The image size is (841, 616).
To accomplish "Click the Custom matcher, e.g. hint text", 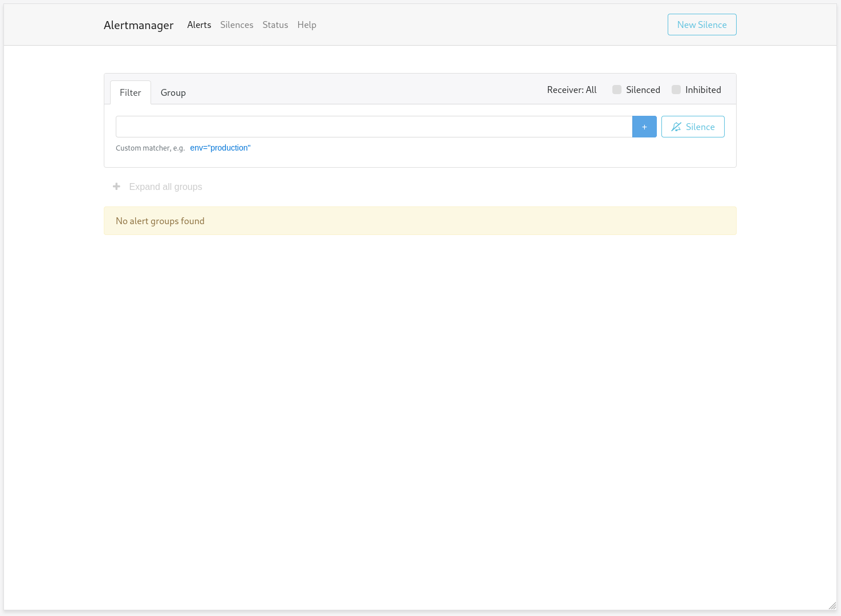I will coord(151,148).
